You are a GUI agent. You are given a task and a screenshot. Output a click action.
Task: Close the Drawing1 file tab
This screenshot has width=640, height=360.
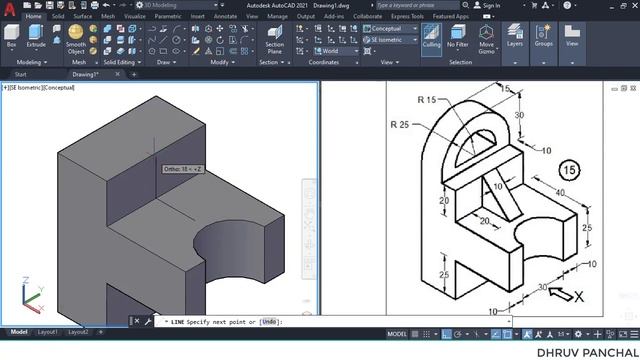point(118,74)
